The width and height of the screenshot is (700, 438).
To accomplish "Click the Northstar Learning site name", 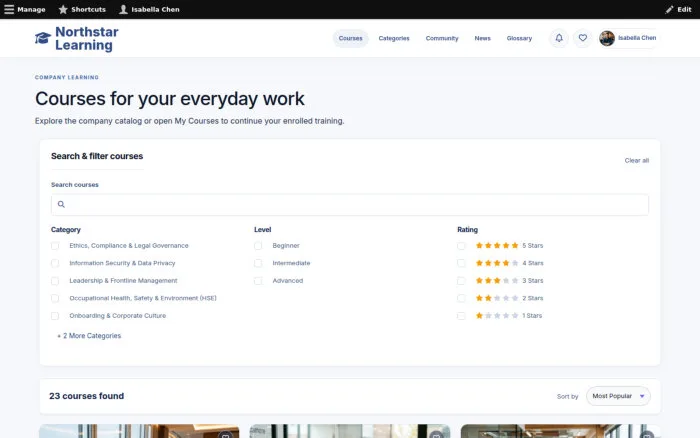I will (87, 38).
